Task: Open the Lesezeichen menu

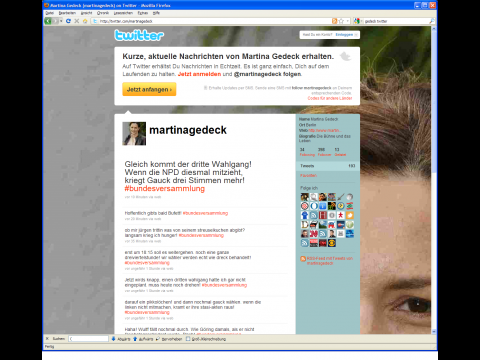Action: pyautogui.click(x=123, y=13)
